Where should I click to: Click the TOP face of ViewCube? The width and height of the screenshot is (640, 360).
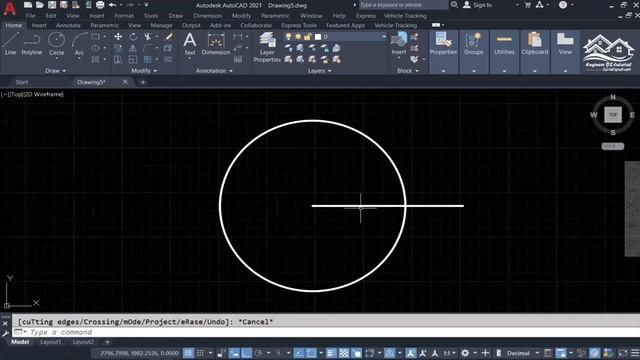tap(613, 115)
